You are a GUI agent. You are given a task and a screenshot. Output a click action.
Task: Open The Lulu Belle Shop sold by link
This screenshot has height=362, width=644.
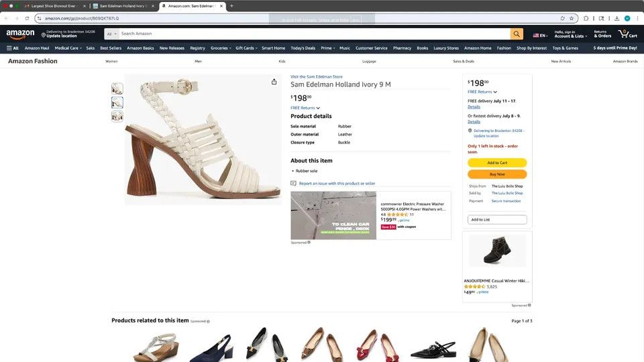click(x=507, y=193)
